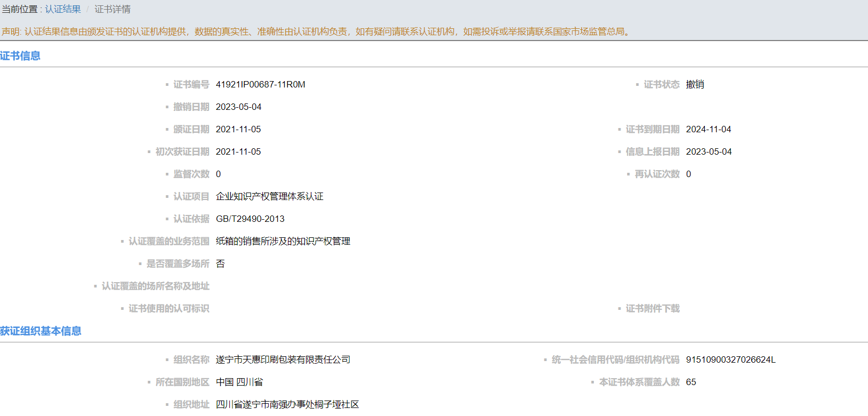Click the 认证覆盖的场所名称及地址 label
The image size is (868, 416).
point(156,286)
